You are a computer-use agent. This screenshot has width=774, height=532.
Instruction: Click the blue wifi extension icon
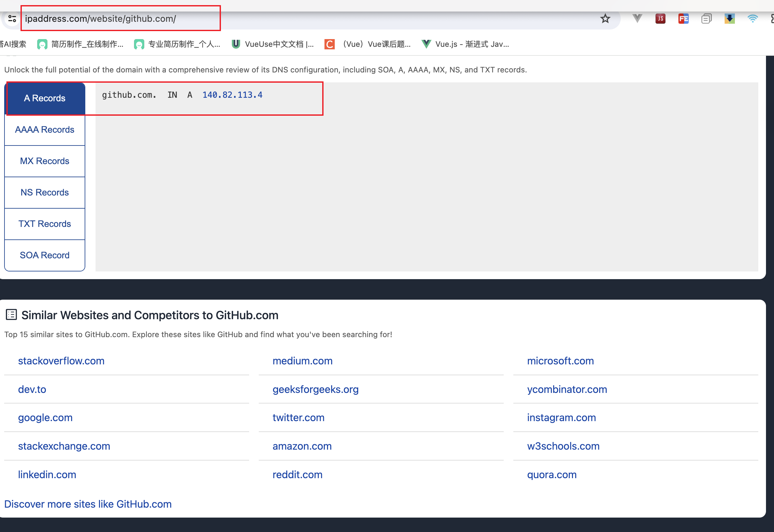pyautogui.click(x=752, y=19)
